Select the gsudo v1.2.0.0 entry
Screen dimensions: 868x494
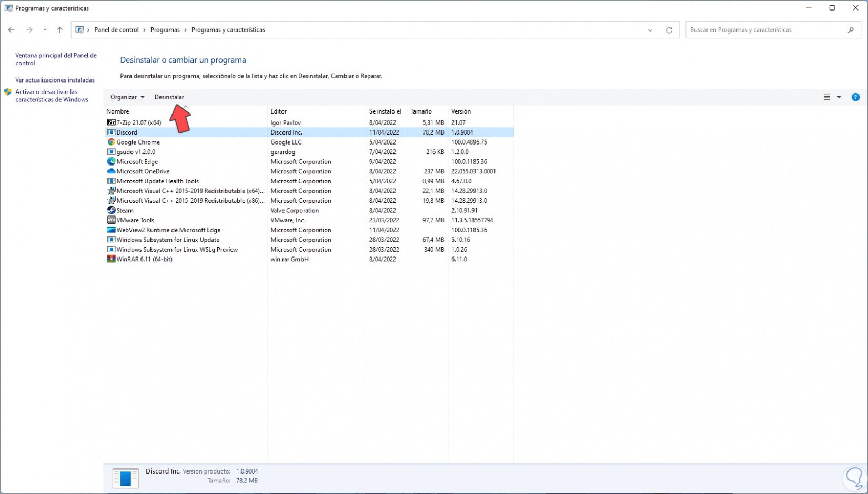click(x=136, y=152)
